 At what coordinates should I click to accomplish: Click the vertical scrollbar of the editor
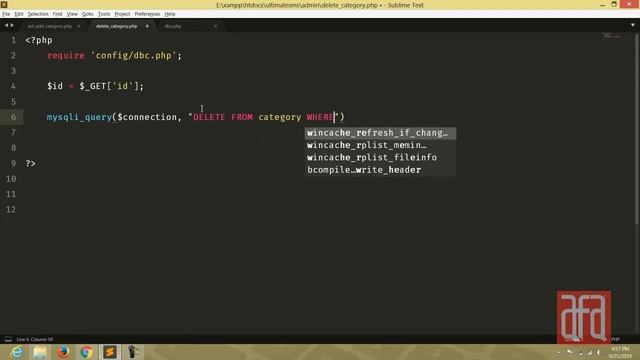click(637, 129)
